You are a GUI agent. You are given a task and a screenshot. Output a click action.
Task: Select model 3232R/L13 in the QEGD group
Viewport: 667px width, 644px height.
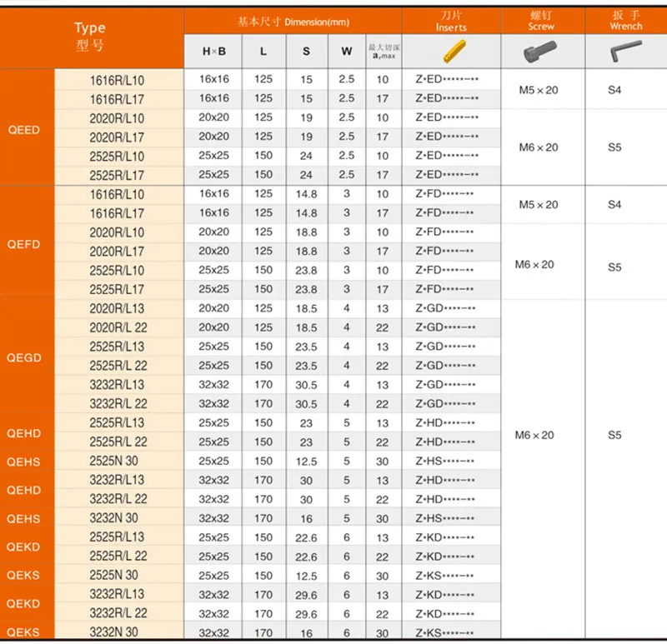coord(117,385)
